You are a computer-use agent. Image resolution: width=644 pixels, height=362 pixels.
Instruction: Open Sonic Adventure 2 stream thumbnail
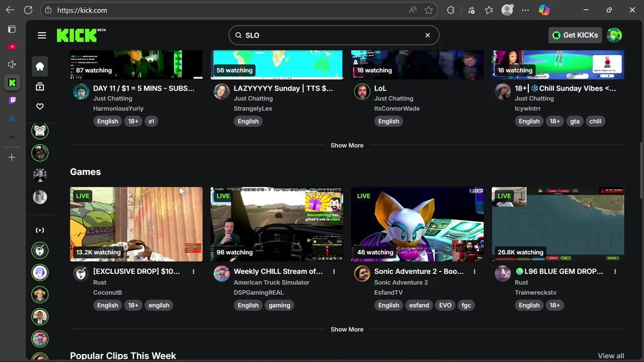[417, 224]
